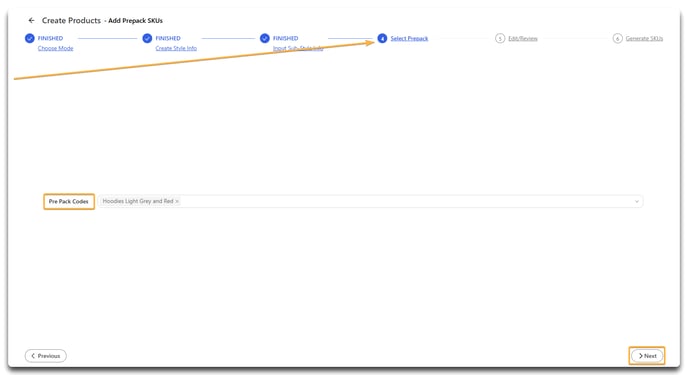
Task: Click the Input Sub-Style Info checkmark circle
Action: [x=265, y=38]
